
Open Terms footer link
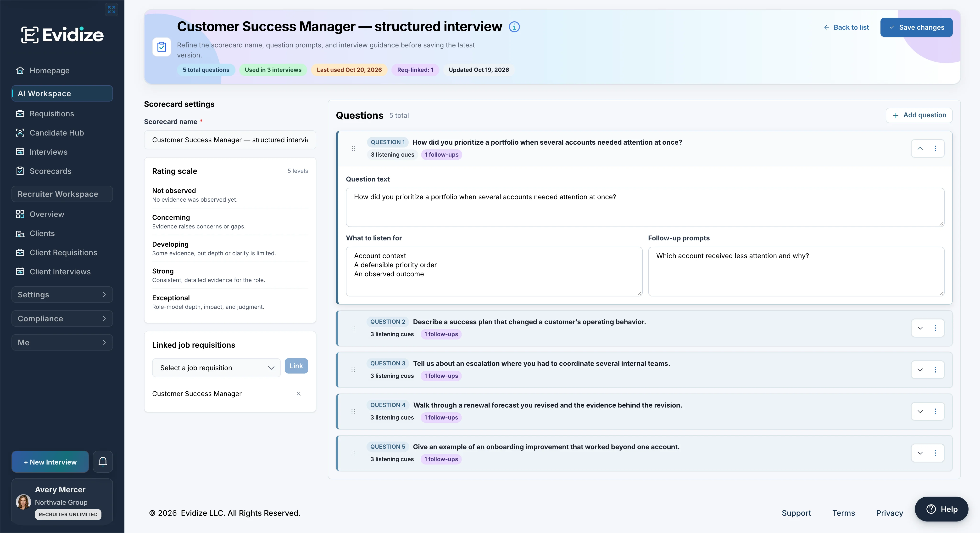pyautogui.click(x=843, y=513)
